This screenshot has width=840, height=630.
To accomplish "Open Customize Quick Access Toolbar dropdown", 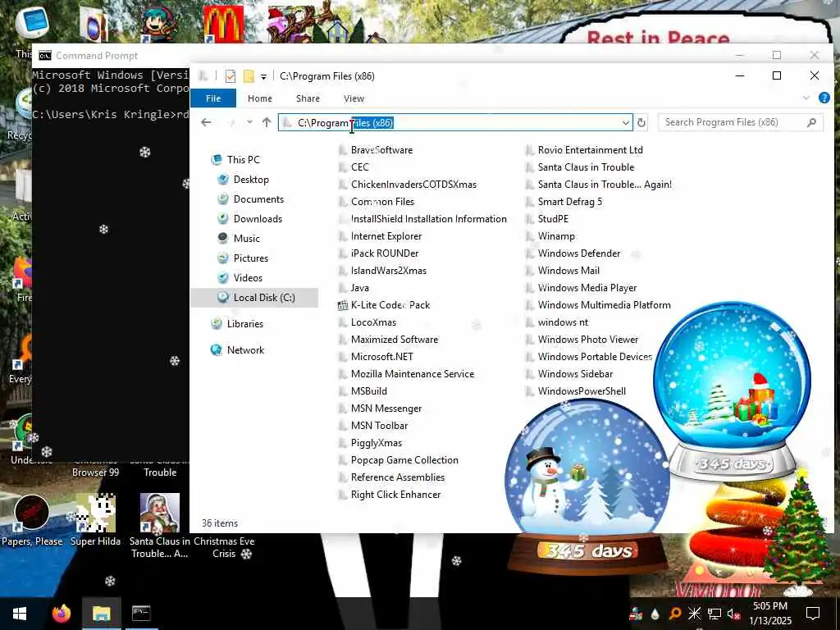I will [x=263, y=77].
